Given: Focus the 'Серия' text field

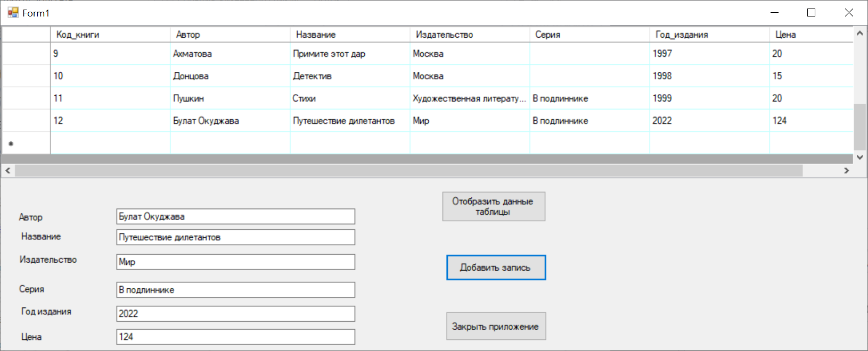Looking at the screenshot, I should [x=235, y=290].
